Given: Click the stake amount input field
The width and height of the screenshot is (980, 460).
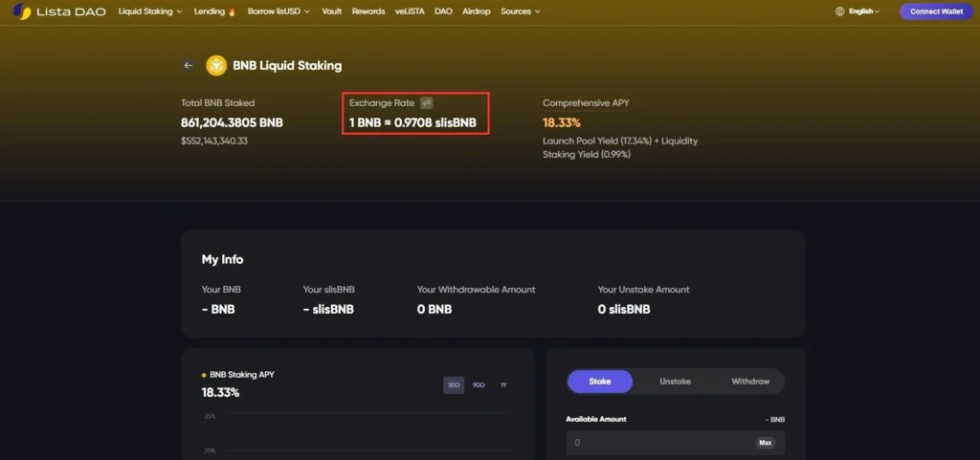Looking at the screenshot, I should click(675, 443).
